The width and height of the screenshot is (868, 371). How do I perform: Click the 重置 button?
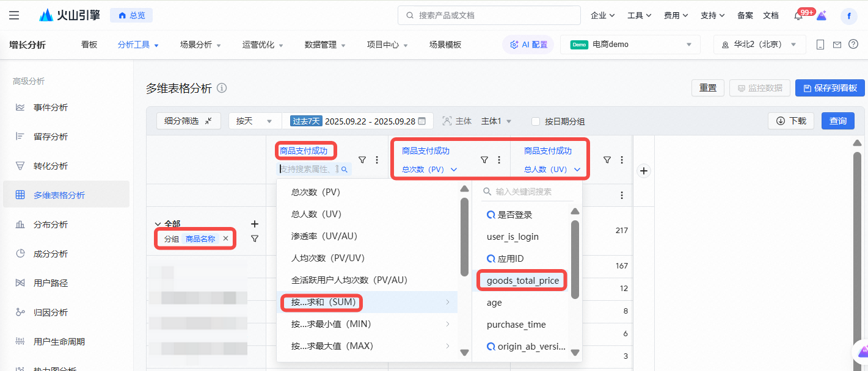click(708, 88)
